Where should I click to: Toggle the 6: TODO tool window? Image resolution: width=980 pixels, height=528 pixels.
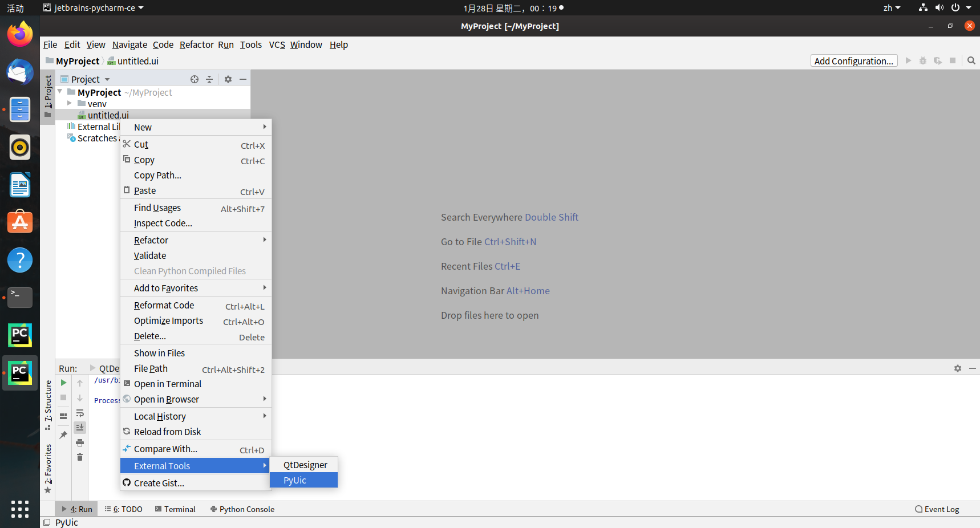click(124, 509)
